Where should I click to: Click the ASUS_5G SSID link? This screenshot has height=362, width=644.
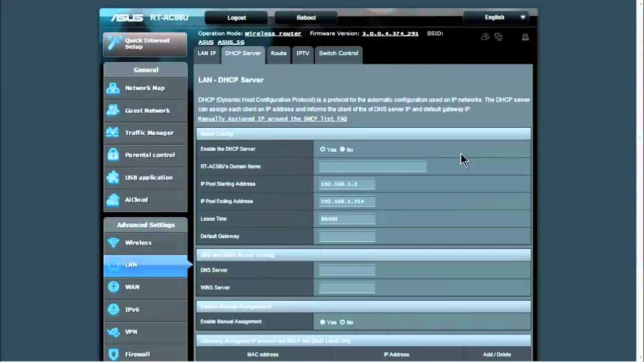click(231, 42)
